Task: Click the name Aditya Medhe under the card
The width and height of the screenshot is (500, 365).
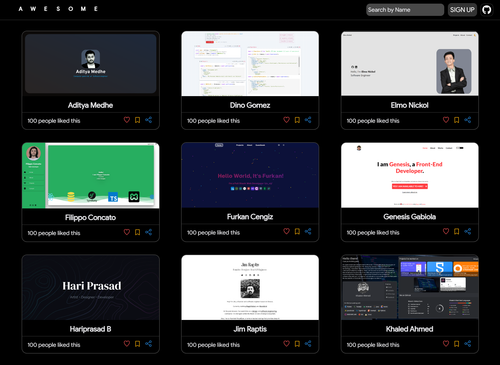Action: pyautogui.click(x=90, y=105)
